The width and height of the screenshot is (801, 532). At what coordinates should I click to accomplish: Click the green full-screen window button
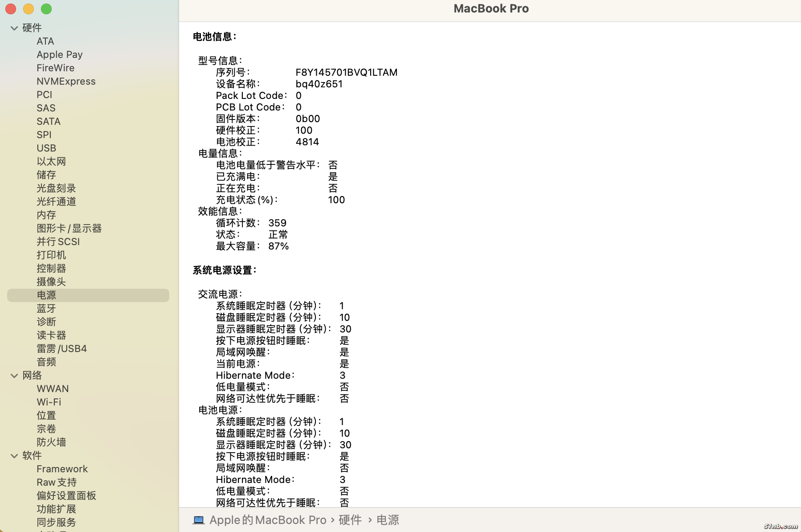tap(46, 9)
